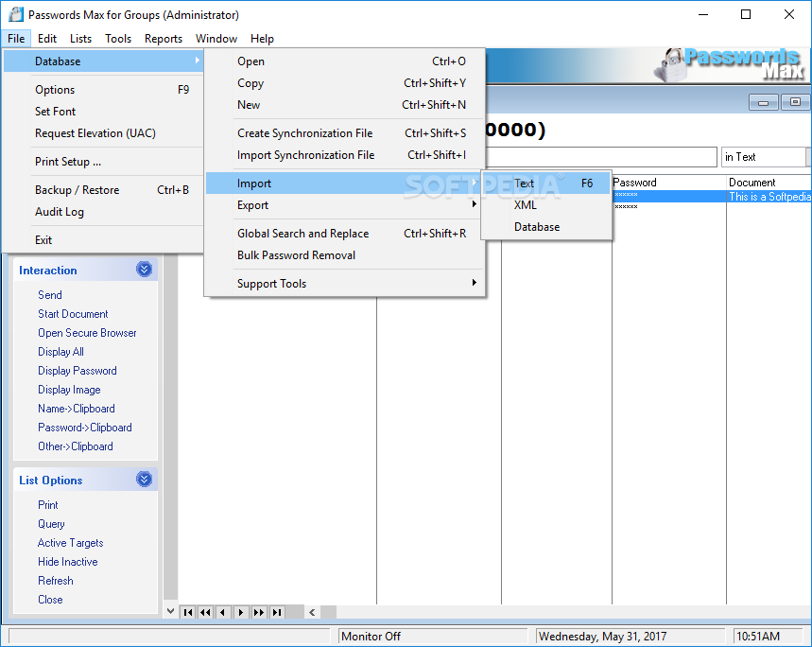Screen dimensions: 812x647
Task: Click the Document column header
Action: click(769, 183)
